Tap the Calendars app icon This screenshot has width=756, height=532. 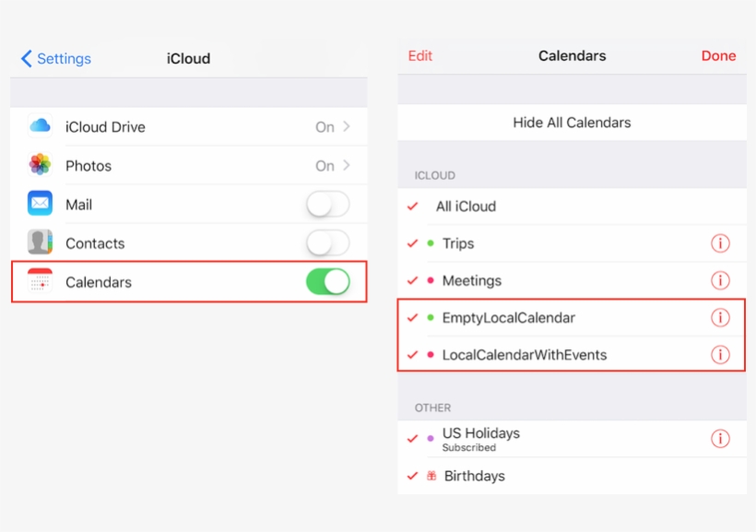click(x=39, y=282)
